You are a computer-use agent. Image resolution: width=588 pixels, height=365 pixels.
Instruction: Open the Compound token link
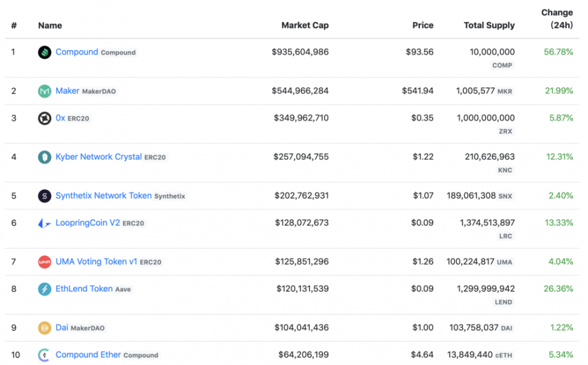point(76,52)
